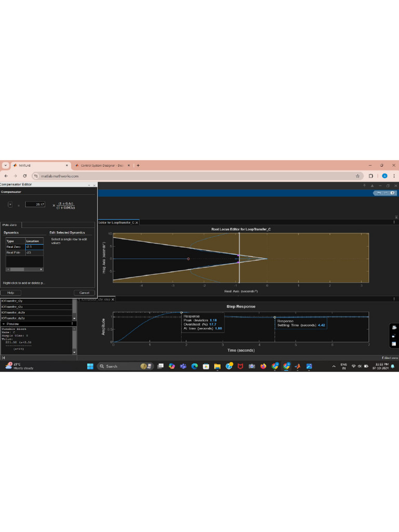Open Microsoft Edge from the taskbar

tap(194, 366)
